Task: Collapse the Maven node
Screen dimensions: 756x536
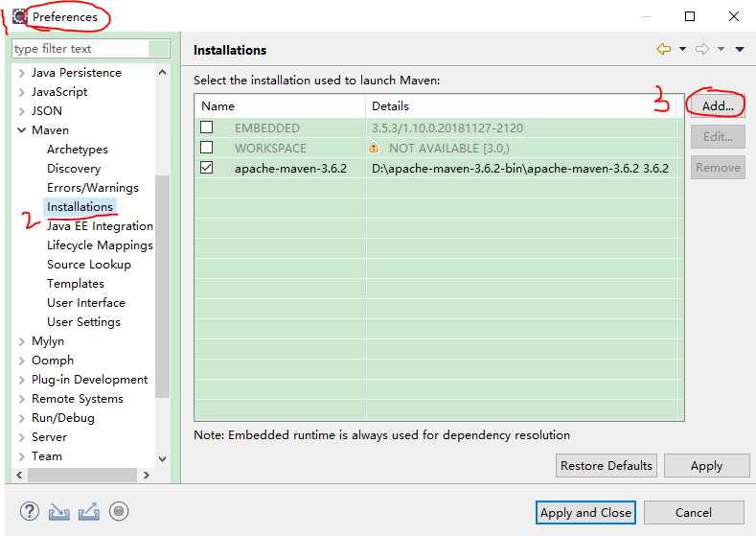Action: (x=22, y=130)
